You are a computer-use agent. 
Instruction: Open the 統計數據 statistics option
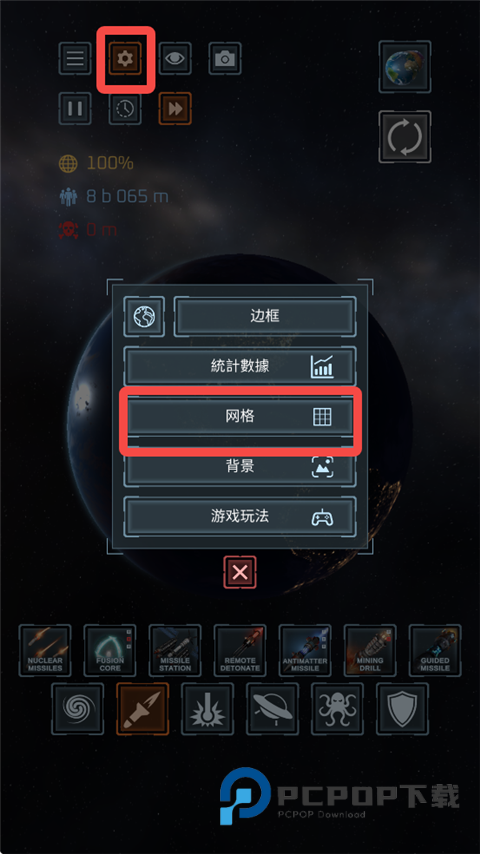point(240,366)
